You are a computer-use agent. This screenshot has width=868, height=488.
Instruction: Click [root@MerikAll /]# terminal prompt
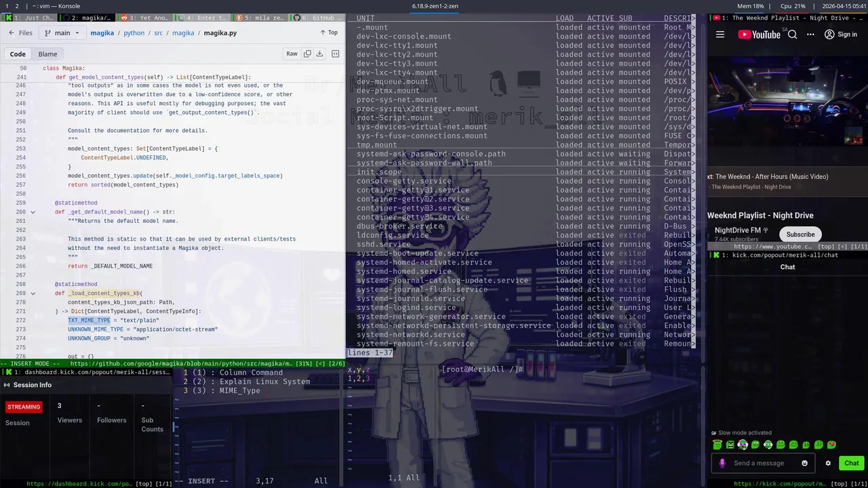(482, 369)
